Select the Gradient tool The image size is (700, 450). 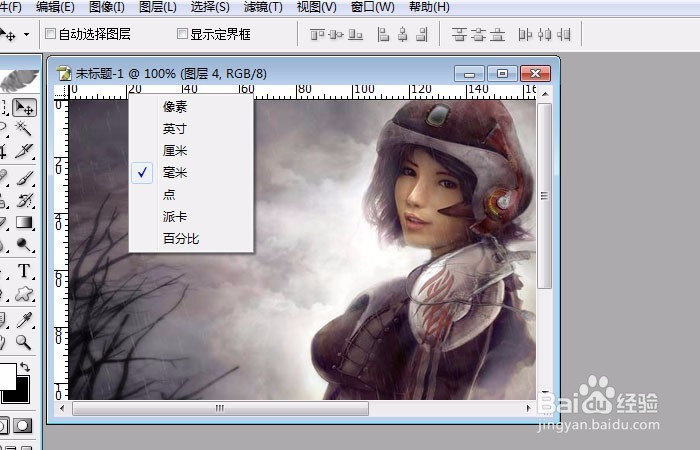click(x=24, y=222)
